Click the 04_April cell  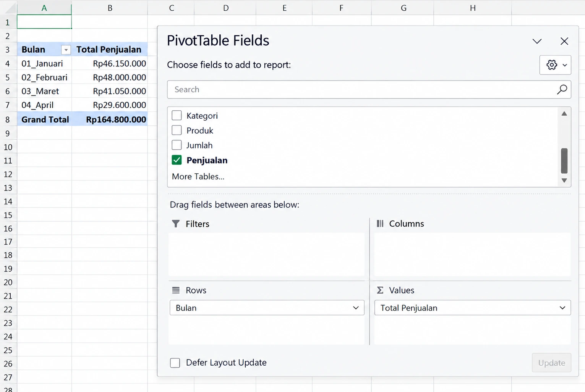pos(44,105)
